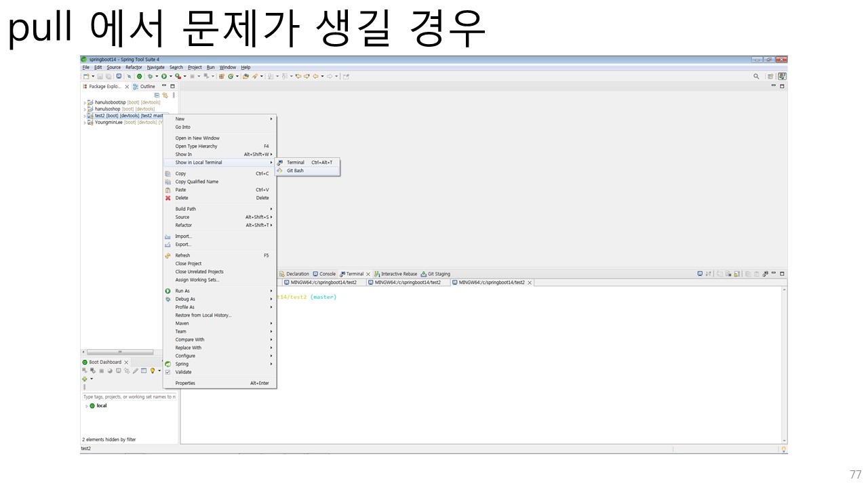
Task: Click the Package Explorer horizontal scrollbar
Action: click(121, 352)
